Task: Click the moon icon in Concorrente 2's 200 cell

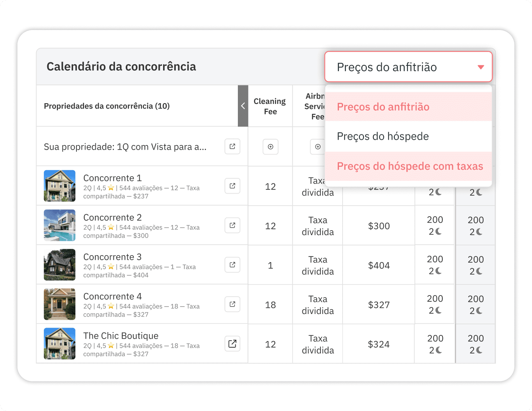Action: tap(439, 231)
